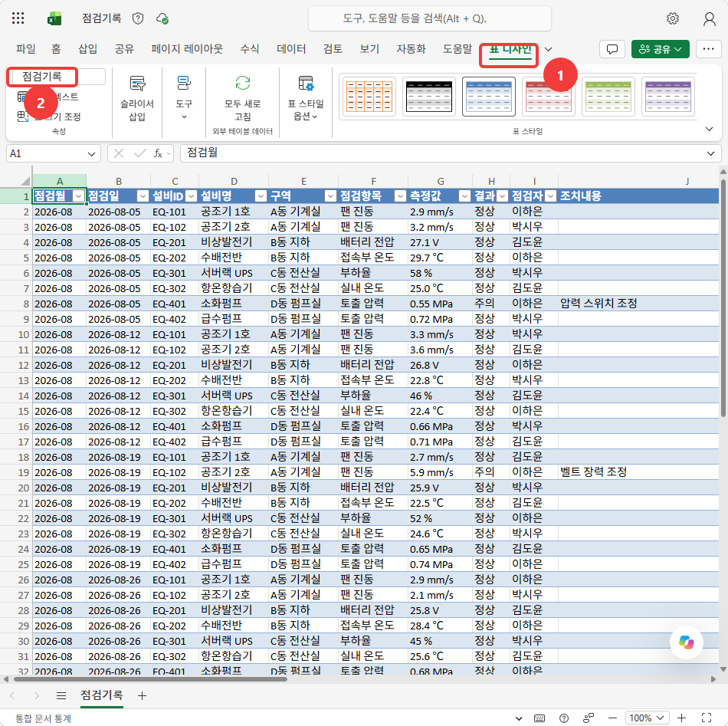Open the all sheets list icon
Screen dimensions: 728x726
pyautogui.click(x=61, y=695)
